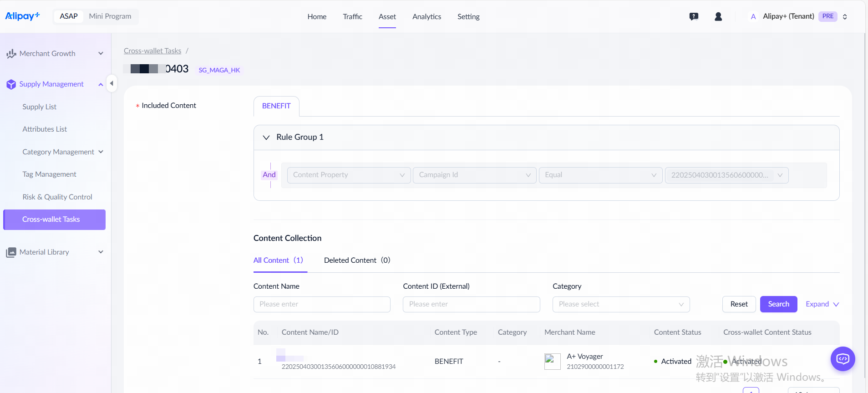Image resolution: width=868 pixels, height=393 pixels.
Task: Click the Alipay+ logo
Action: (22, 16)
